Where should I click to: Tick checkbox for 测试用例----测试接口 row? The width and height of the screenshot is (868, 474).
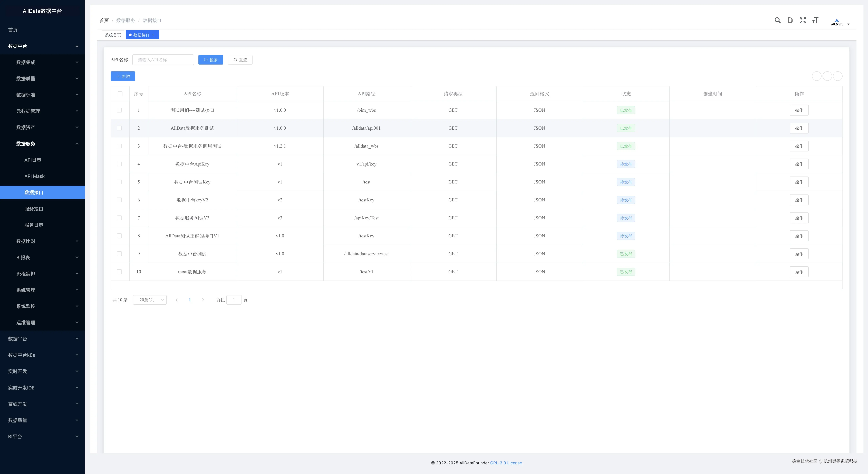119,110
